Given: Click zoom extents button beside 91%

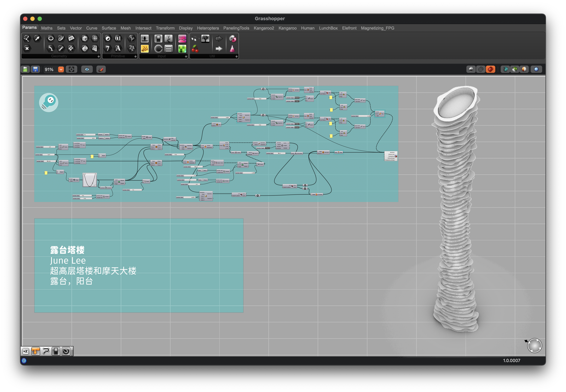Looking at the screenshot, I should 71,69.
